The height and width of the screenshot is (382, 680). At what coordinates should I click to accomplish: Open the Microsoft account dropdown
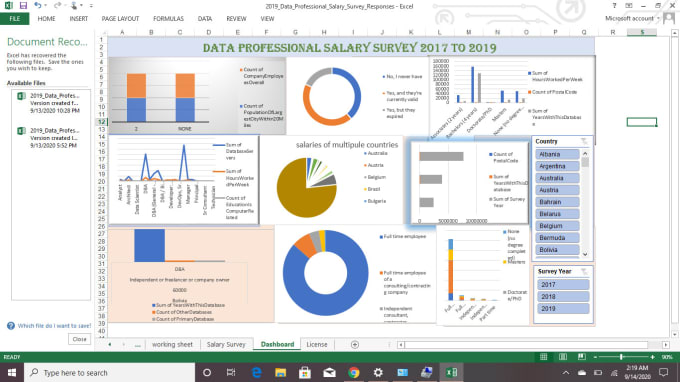[x=632, y=18]
